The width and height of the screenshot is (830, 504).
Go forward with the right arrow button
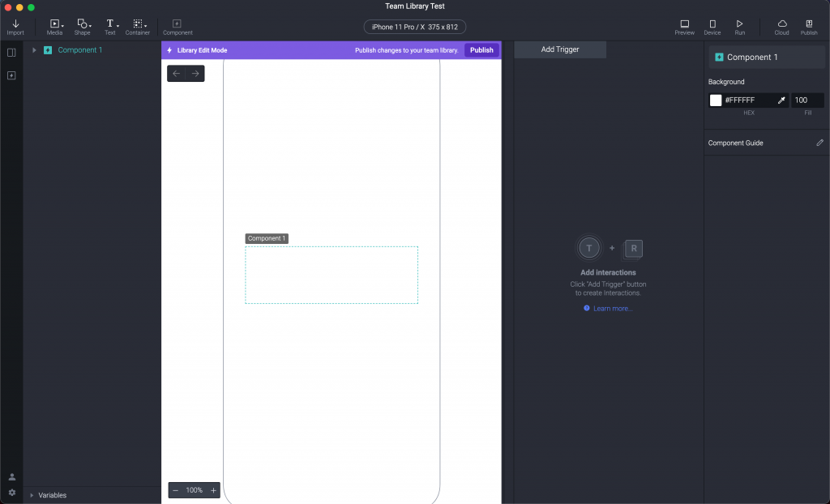[x=195, y=74]
